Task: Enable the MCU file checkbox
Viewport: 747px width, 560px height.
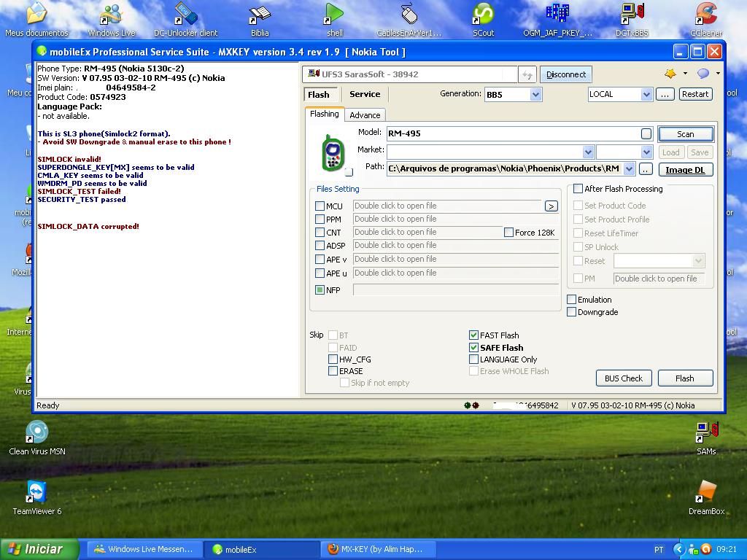Action: click(x=320, y=206)
